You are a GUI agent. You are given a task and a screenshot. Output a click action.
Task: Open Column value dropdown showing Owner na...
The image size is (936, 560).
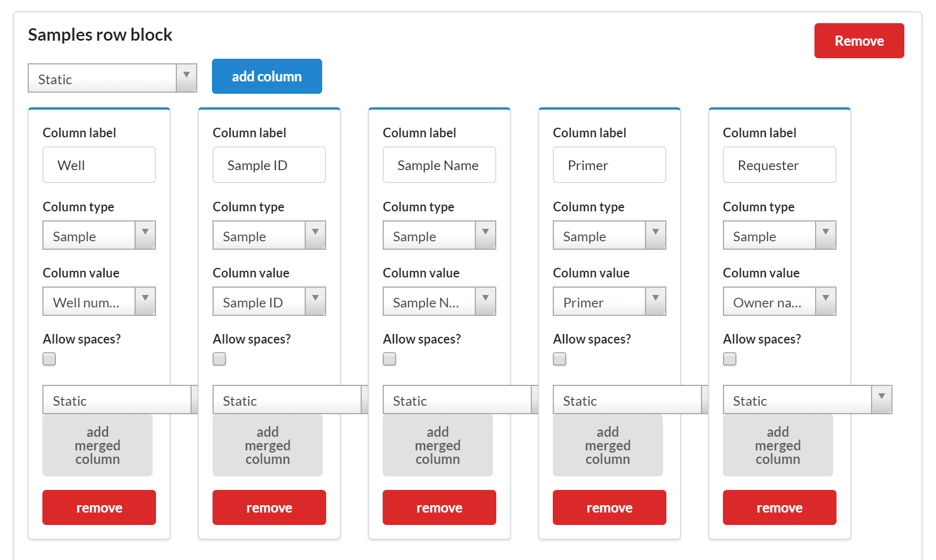[779, 302]
